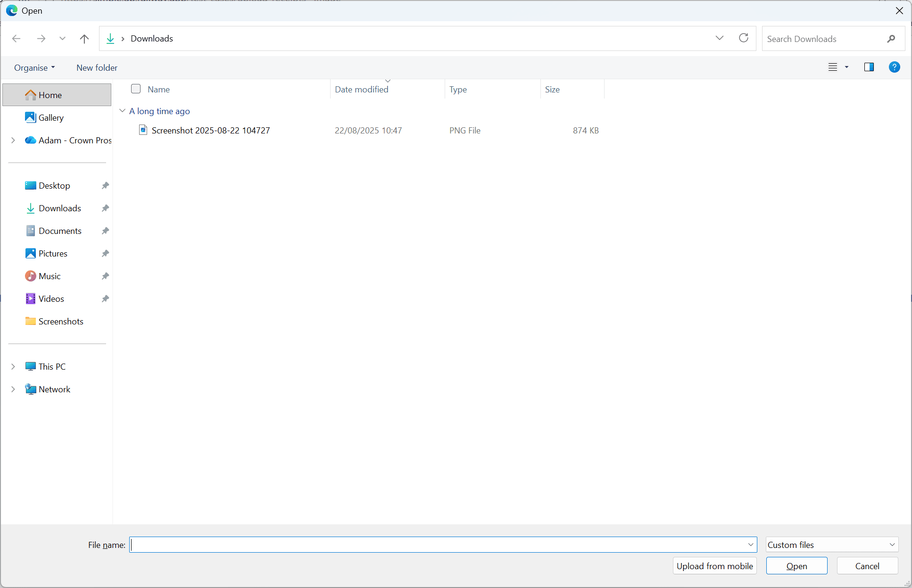Open the File name history dropdown

click(751, 545)
